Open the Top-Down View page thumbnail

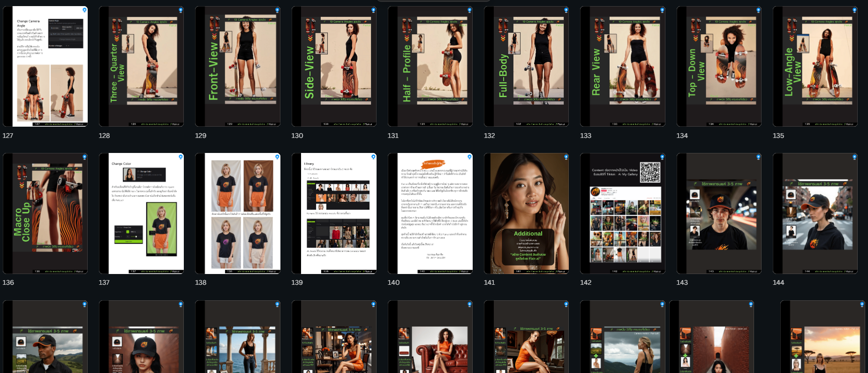click(719, 66)
